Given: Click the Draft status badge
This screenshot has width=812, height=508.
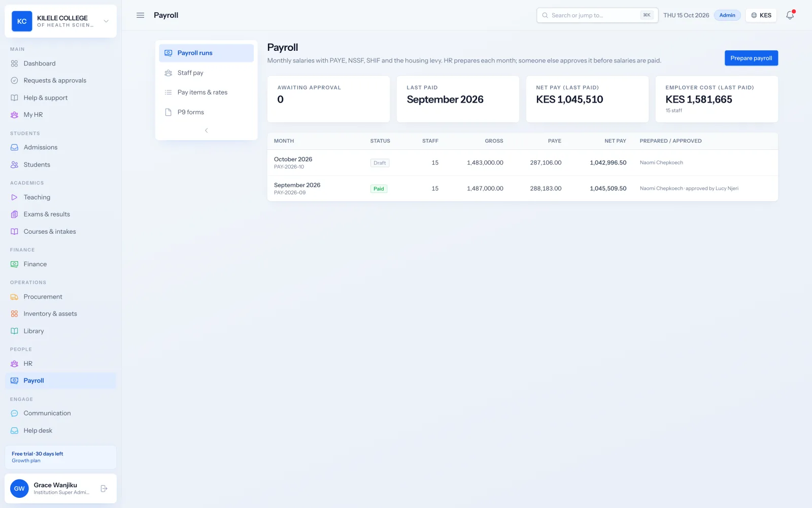Looking at the screenshot, I should tap(380, 163).
